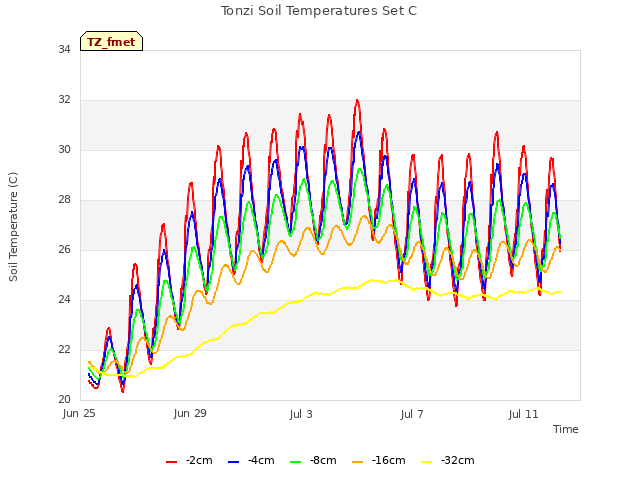Click the 34 y-axis tick label
640x480 pixels.
pos(64,50)
